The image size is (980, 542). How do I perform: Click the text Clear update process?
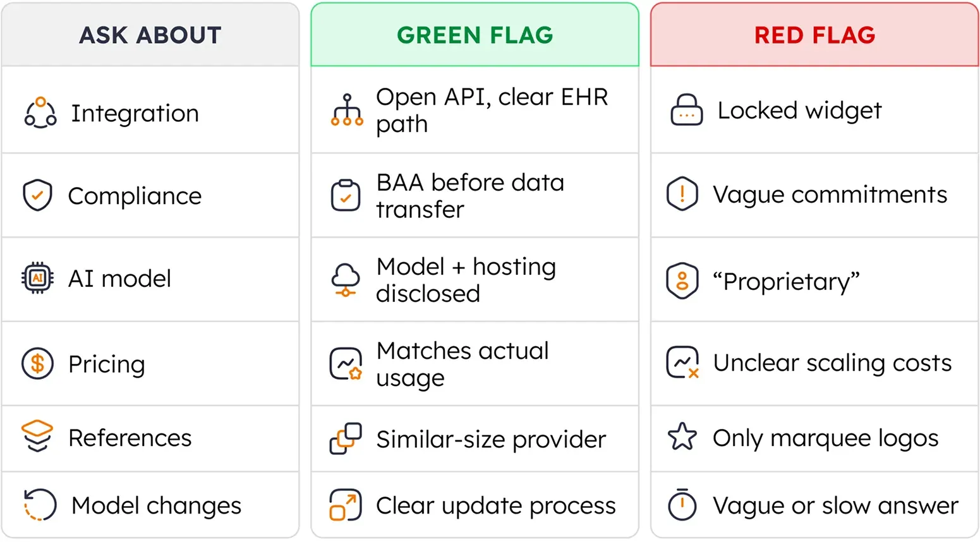(x=496, y=505)
